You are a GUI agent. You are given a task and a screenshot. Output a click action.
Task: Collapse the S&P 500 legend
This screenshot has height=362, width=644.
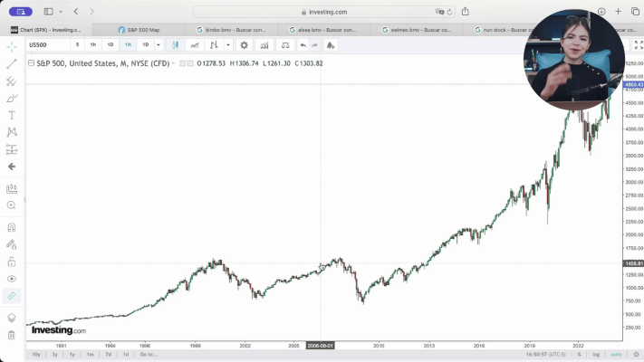coord(32,63)
